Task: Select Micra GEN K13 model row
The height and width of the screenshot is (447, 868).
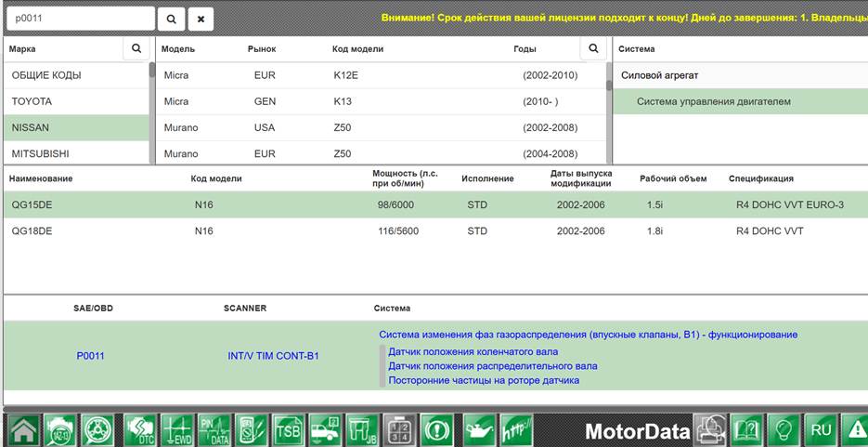Action: [381, 101]
